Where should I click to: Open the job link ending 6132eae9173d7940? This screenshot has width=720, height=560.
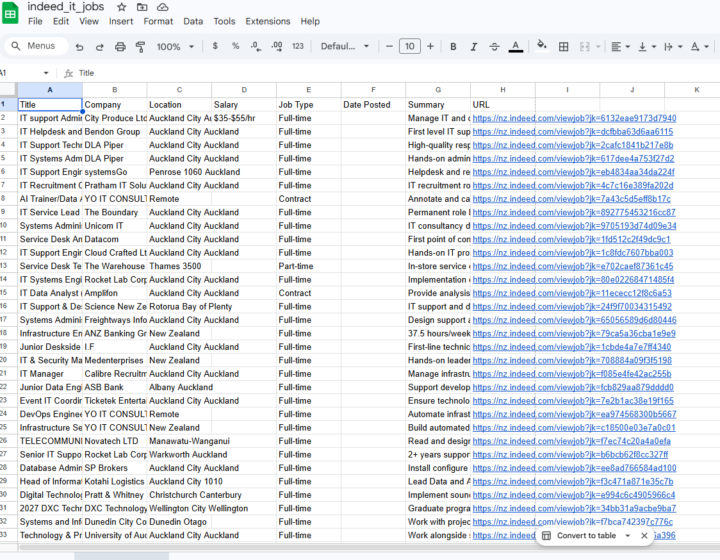click(574, 118)
